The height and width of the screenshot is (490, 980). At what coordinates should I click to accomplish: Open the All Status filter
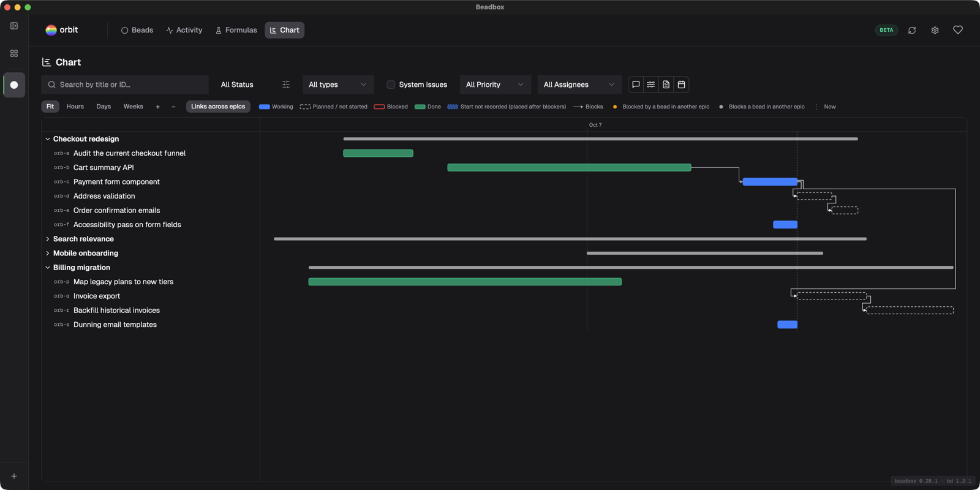pyautogui.click(x=237, y=85)
